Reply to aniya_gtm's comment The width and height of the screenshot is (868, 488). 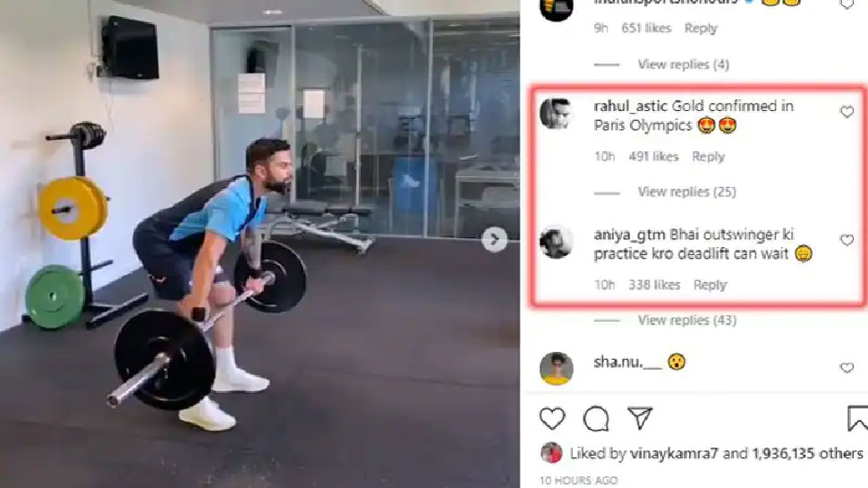(710, 285)
